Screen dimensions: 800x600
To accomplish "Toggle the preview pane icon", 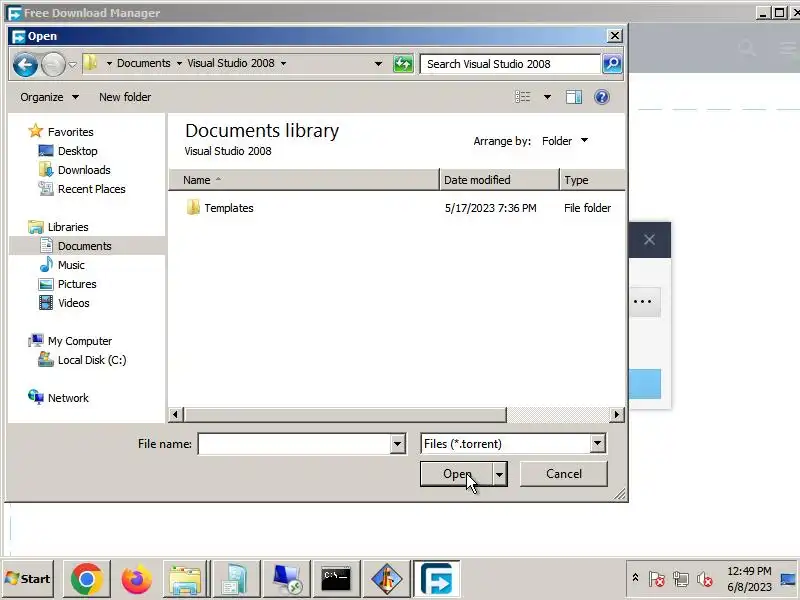I will 574,97.
